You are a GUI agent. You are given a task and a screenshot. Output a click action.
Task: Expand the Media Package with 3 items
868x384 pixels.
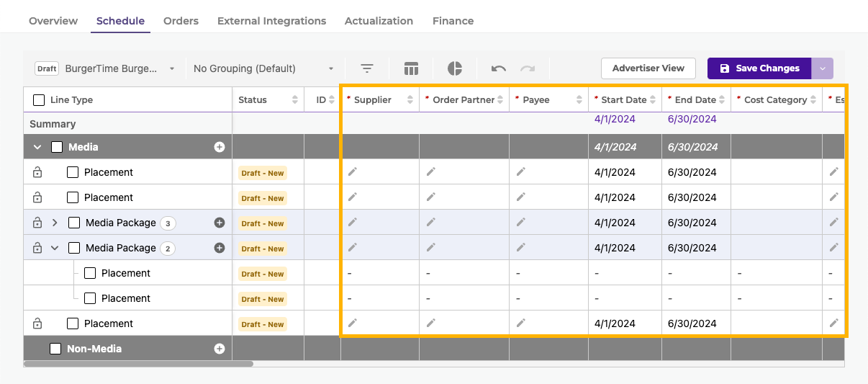55,223
